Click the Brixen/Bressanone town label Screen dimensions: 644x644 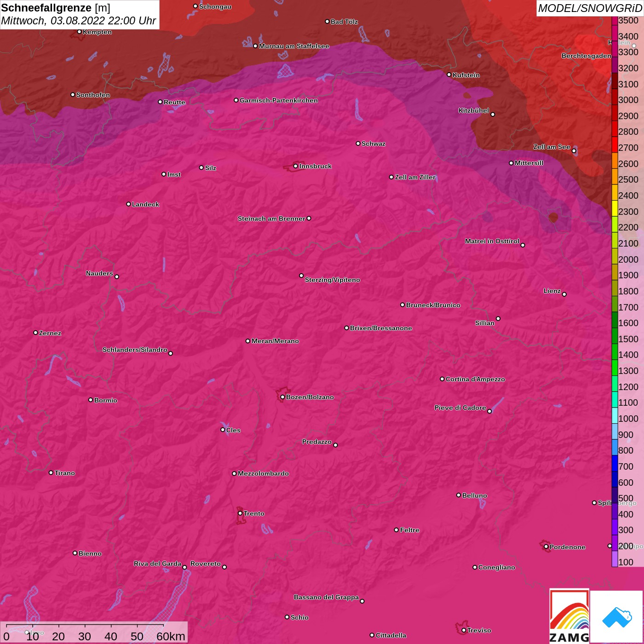[381, 328]
